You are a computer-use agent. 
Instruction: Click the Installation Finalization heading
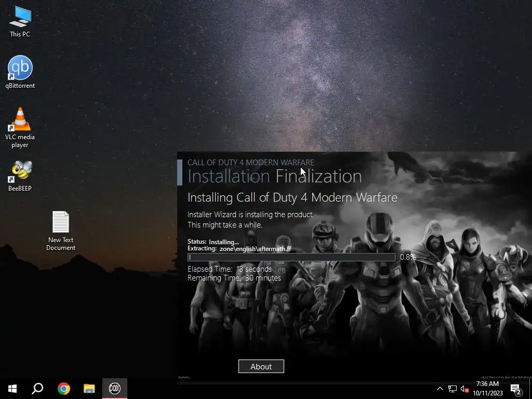tap(275, 177)
